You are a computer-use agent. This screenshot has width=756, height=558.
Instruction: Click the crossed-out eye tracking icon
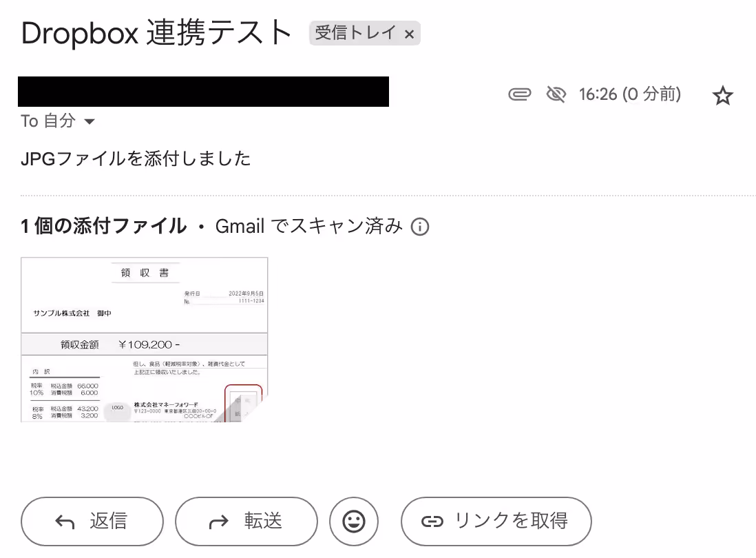[x=556, y=94]
